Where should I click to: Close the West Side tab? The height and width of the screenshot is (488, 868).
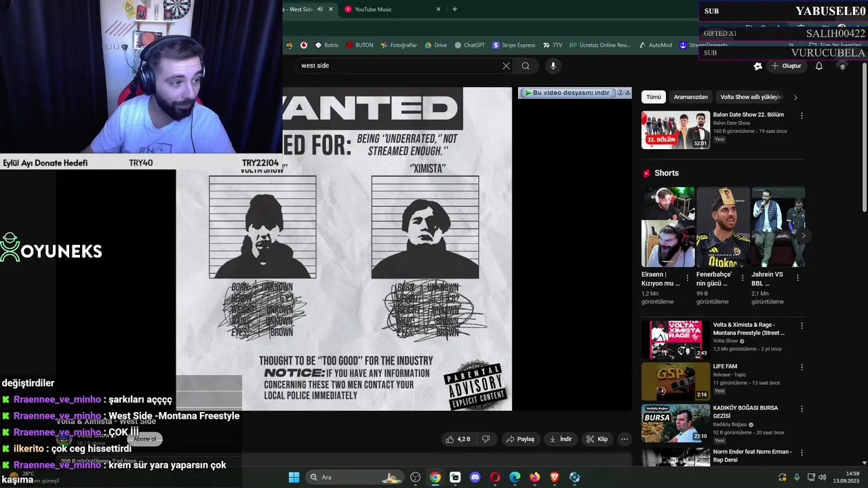(x=331, y=9)
